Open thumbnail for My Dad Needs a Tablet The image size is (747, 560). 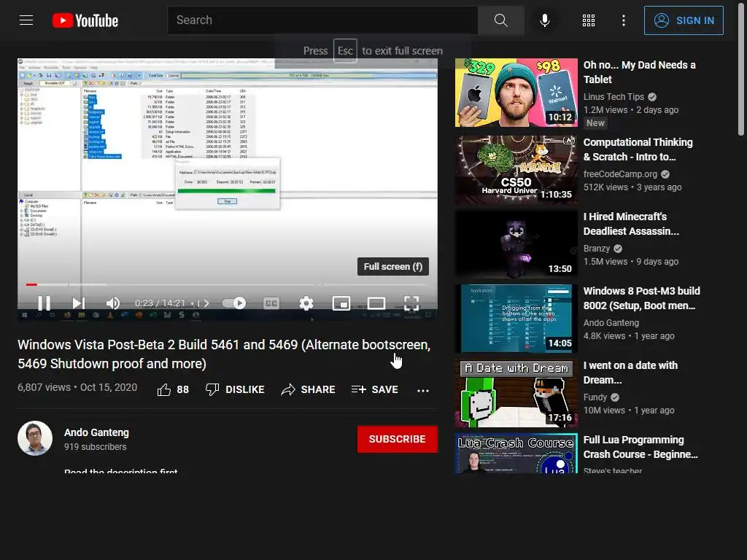(x=516, y=93)
